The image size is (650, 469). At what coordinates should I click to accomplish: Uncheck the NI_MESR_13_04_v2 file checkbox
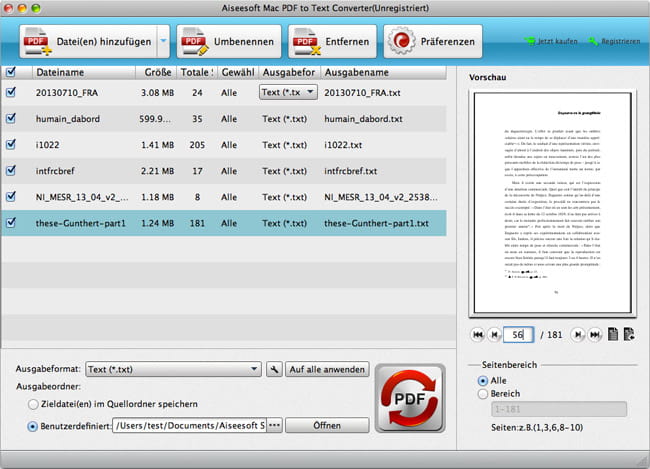pyautogui.click(x=11, y=197)
